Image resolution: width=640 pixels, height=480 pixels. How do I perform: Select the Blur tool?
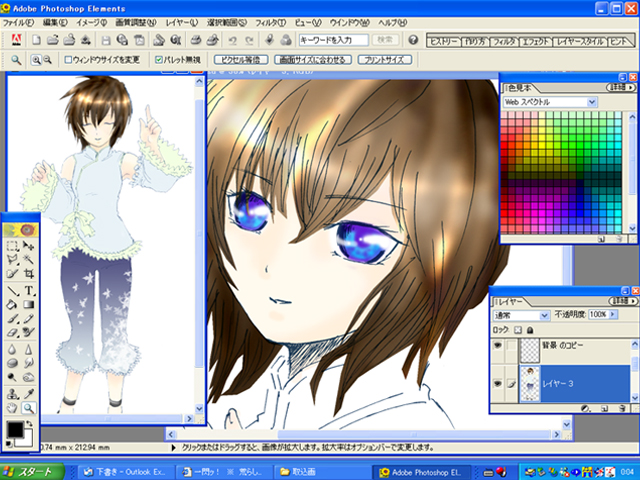[12, 349]
